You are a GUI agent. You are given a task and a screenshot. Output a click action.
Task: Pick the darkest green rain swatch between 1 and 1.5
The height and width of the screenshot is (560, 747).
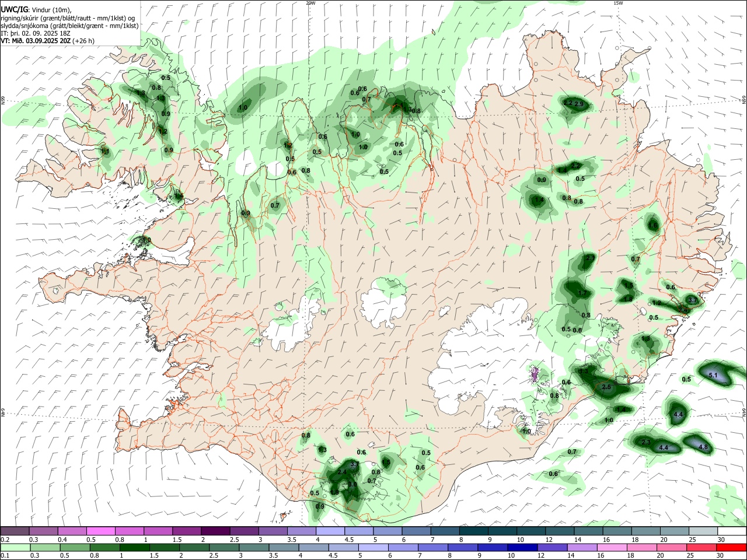coord(134,548)
